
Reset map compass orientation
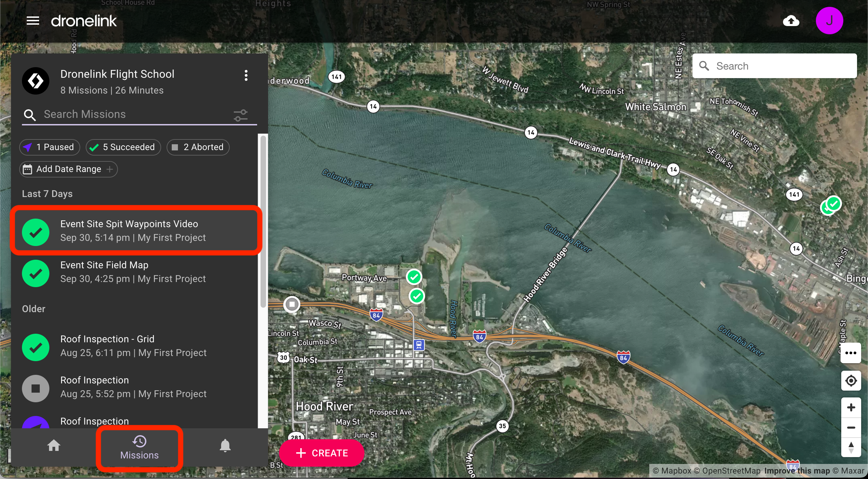tap(851, 447)
